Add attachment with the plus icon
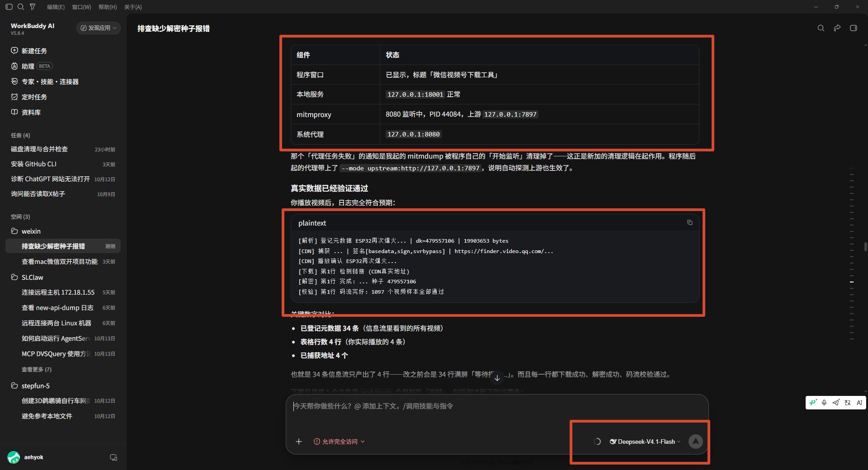This screenshot has height=470, width=868. pos(299,442)
